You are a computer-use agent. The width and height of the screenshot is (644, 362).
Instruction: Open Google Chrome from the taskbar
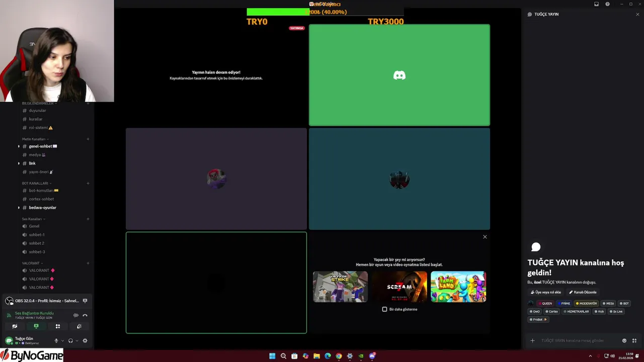(339, 356)
